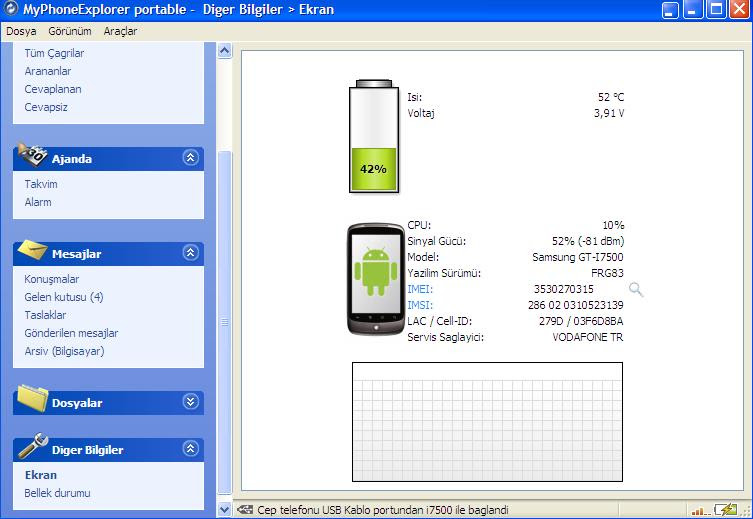Screen dimensions: 753x519
Task: Collapse the Diger Bilgiler panel
Action: [x=191, y=448]
